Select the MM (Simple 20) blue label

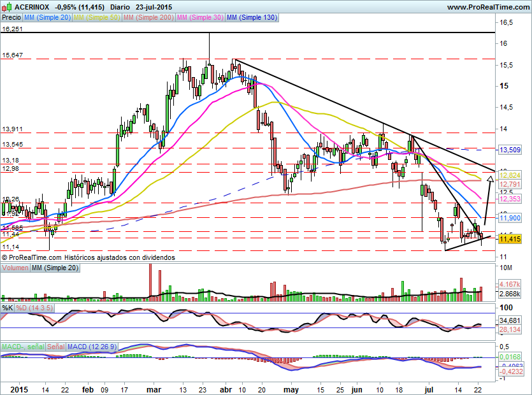(47, 17)
